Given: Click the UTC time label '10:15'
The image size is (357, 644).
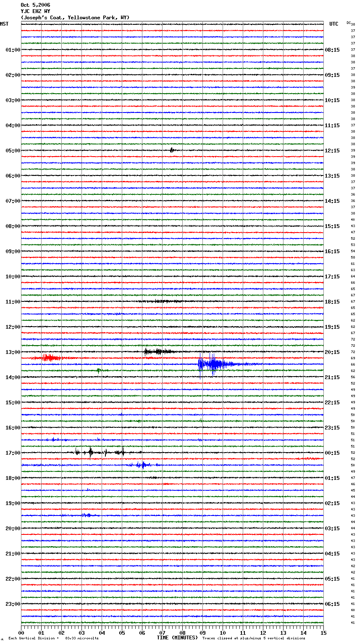Looking at the screenshot, I should pyautogui.click(x=332, y=100).
